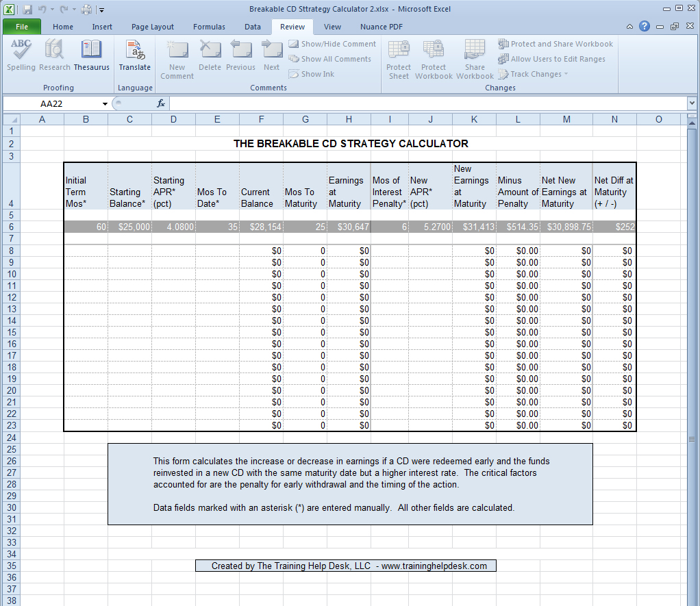Expand the formula bar

692,103
